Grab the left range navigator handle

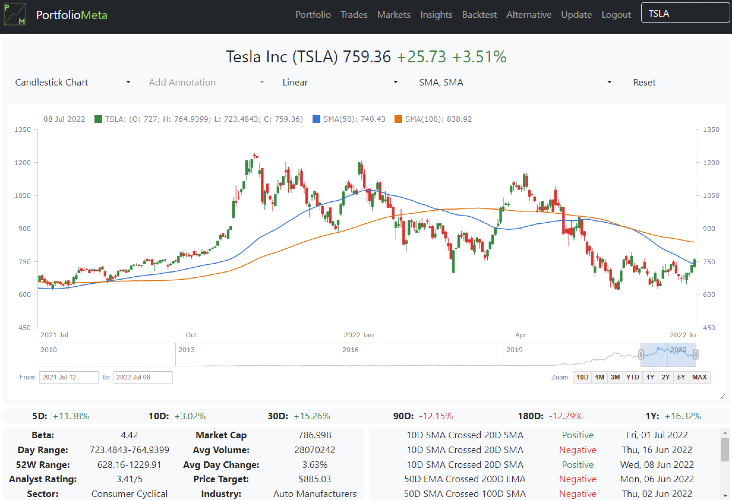[641, 355]
